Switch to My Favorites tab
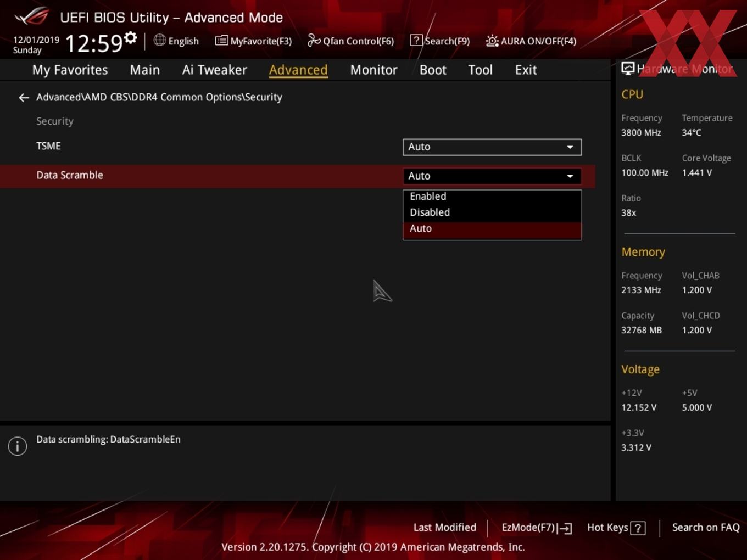The image size is (747, 560). pyautogui.click(x=70, y=70)
